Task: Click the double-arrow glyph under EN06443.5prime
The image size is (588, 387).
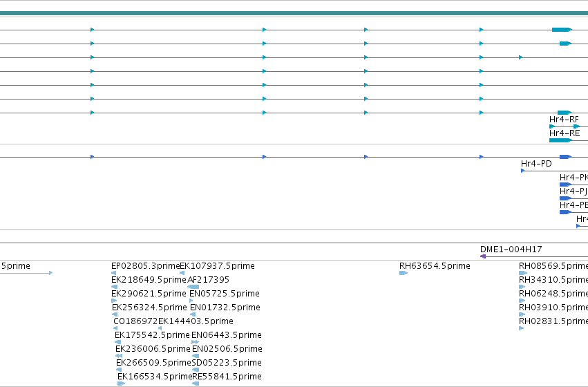Action: pyautogui.click(x=195, y=342)
